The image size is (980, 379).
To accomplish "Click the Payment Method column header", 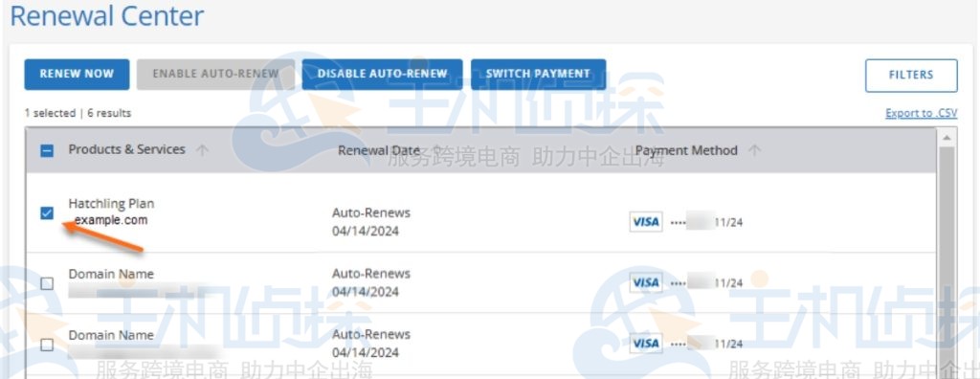I will coord(686,150).
